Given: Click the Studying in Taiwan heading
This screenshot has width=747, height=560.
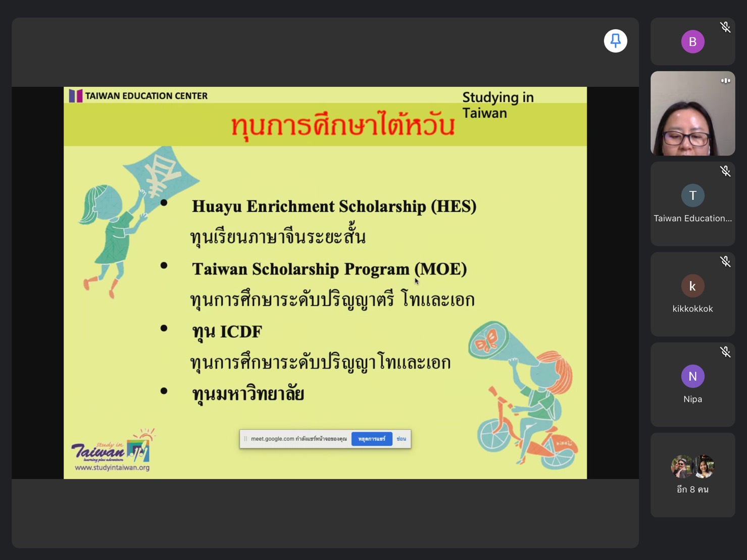Looking at the screenshot, I should pyautogui.click(x=498, y=105).
